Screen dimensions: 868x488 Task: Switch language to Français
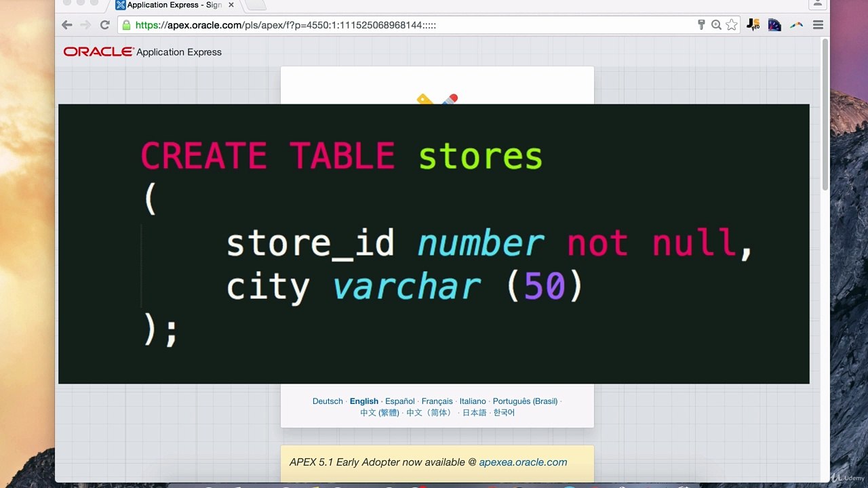(437, 401)
